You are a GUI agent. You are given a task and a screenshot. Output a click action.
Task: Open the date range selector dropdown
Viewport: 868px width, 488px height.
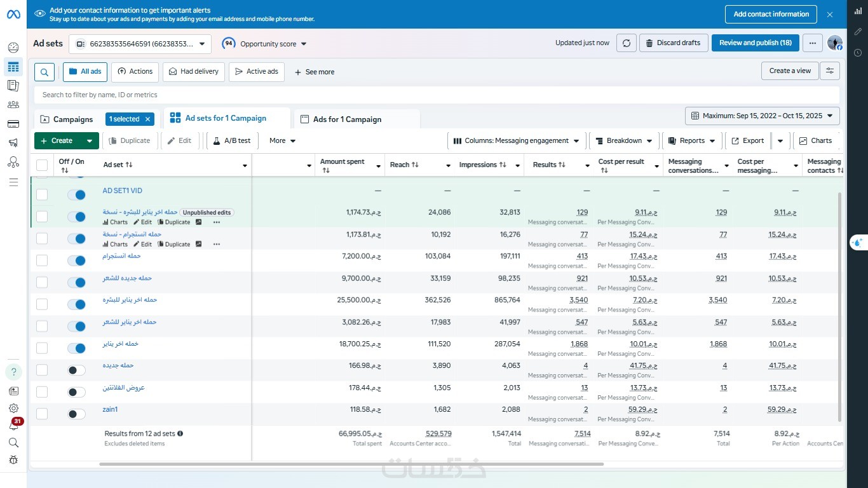763,116
